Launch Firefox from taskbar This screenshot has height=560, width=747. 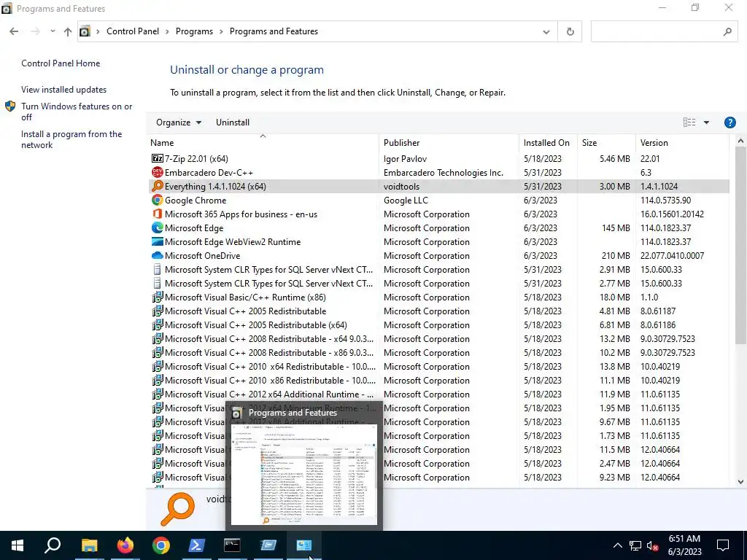(x=125, y=545)
